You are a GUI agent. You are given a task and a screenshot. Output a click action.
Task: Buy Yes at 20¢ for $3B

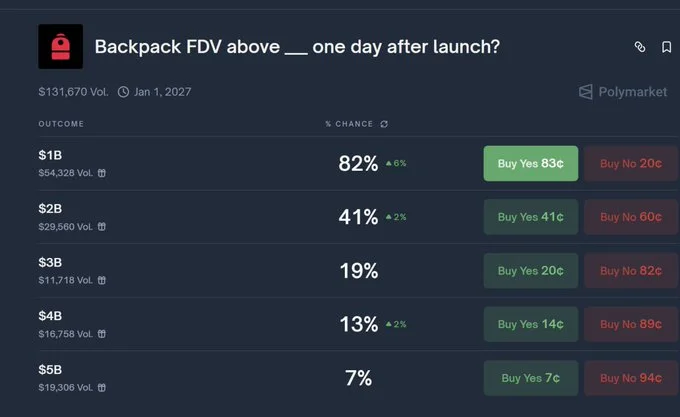point(531,270)
